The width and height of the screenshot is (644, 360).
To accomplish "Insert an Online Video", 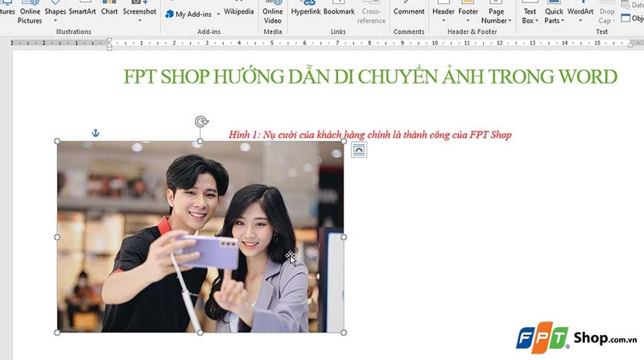I will point(273,13).
